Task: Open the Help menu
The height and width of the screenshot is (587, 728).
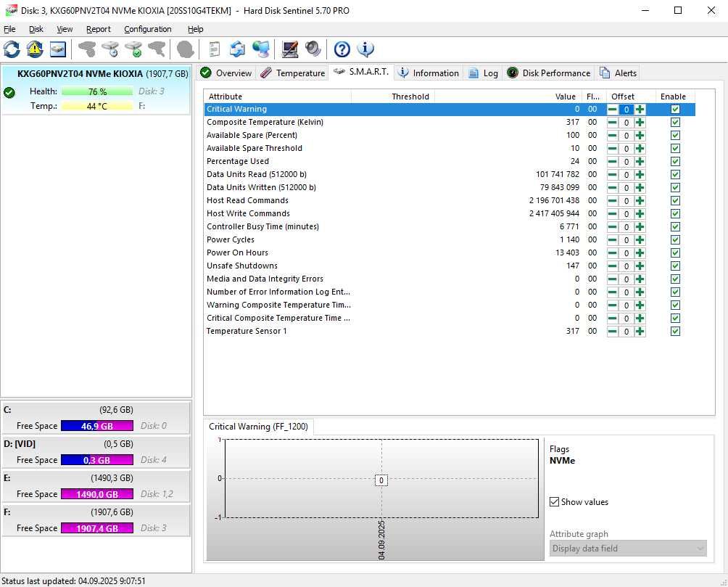Action: (196, 29)
